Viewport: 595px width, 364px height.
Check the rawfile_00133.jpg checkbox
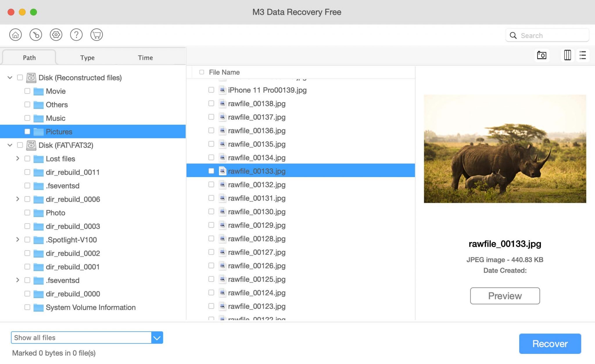(x=211, y=171)
